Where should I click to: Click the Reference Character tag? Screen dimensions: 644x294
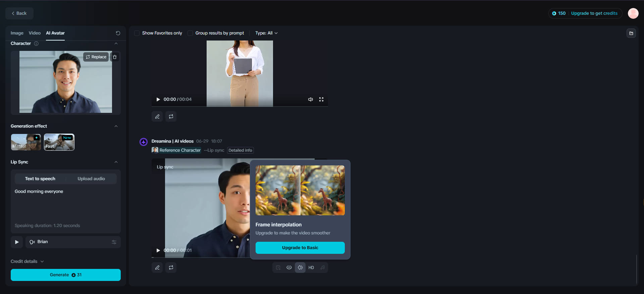pos(176,150)
